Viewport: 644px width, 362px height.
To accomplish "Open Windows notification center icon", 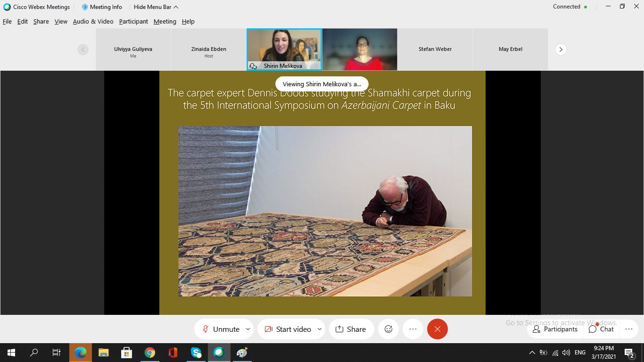I will coord(629,353).
